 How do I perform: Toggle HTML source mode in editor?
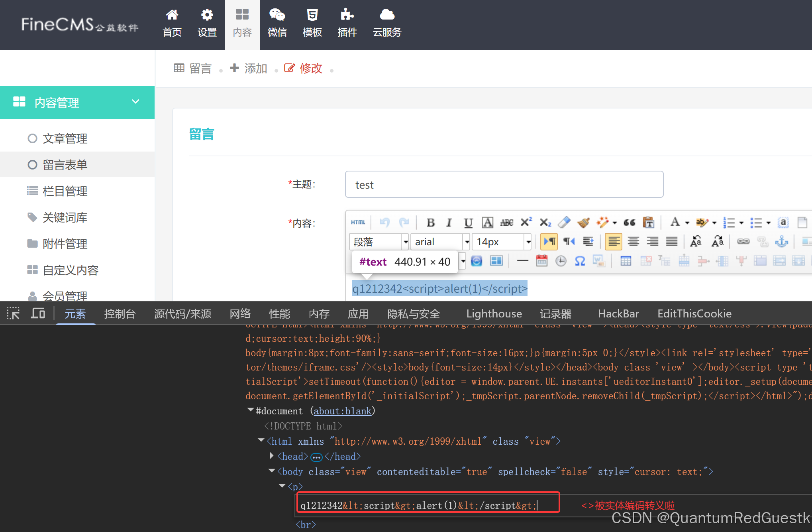point(358,223)
